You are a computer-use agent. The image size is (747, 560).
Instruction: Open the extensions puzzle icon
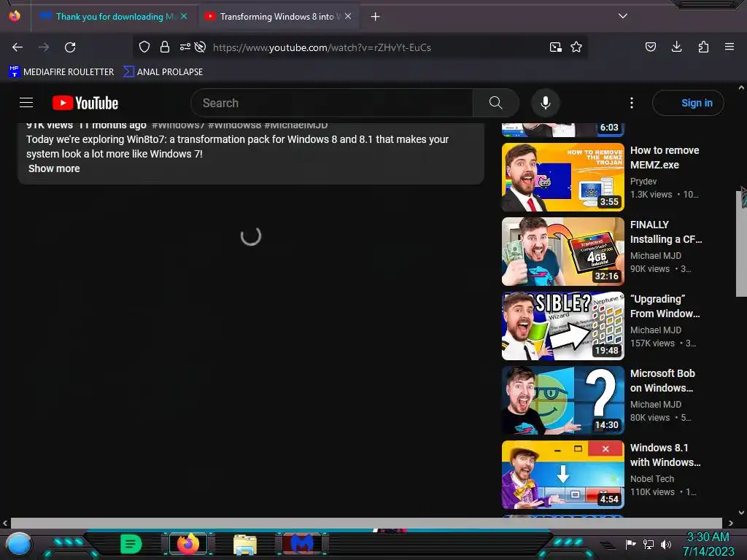point(703,47)
